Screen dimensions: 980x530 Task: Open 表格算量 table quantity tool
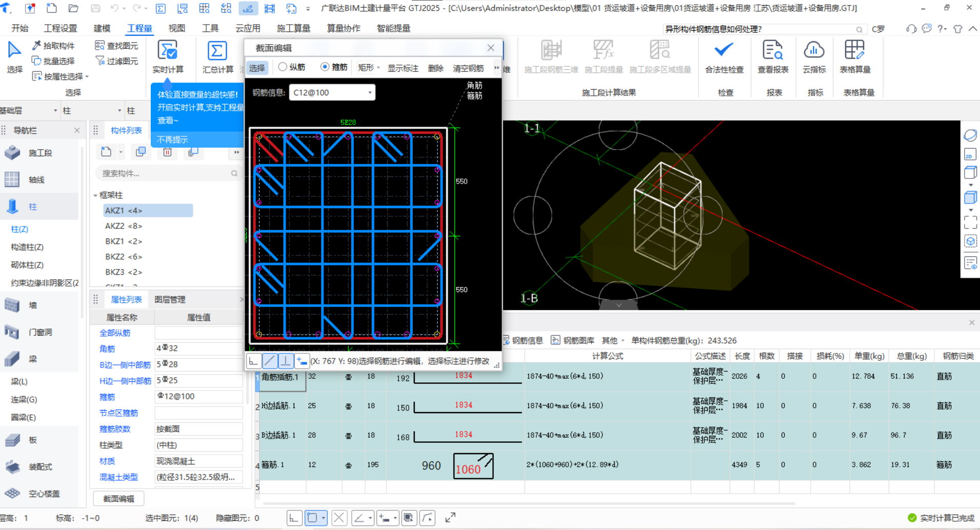[x=854, y=57]
